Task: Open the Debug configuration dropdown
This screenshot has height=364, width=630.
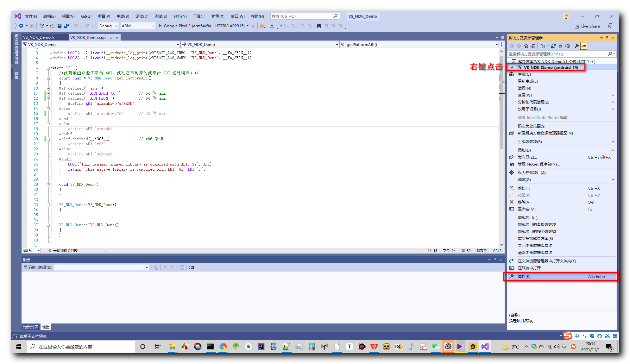Action: click(x=108, y=26)
